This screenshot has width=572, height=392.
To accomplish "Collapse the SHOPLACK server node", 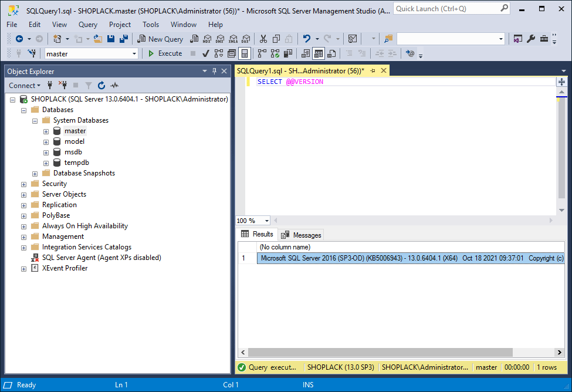I will [x=13, y=100].
